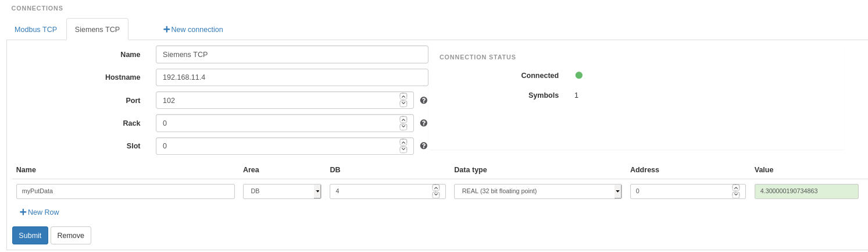This screenshot has width=868, height=252.
Task: Click the Symbols count value 1
Action: point(576,95)
